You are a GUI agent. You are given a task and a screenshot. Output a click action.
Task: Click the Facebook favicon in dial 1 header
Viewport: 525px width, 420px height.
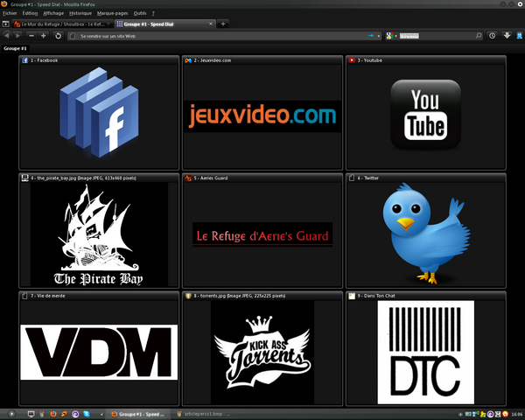[24, 60]
